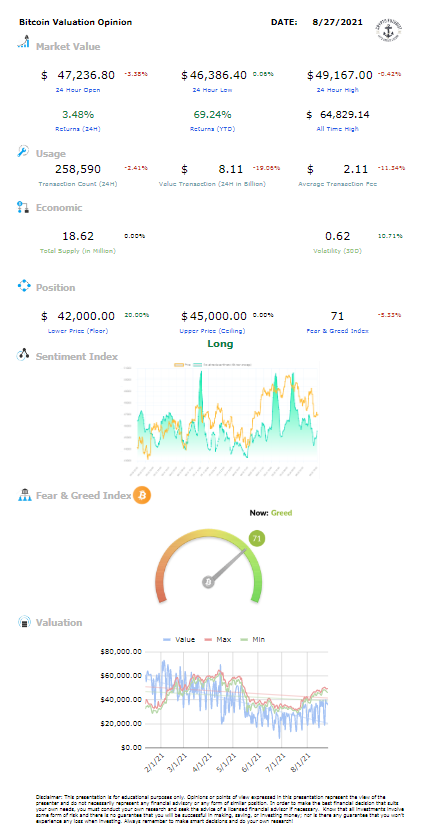Click the 0.62 volatility value
Viewport: 433px width, 840px height.
(338, 236)
